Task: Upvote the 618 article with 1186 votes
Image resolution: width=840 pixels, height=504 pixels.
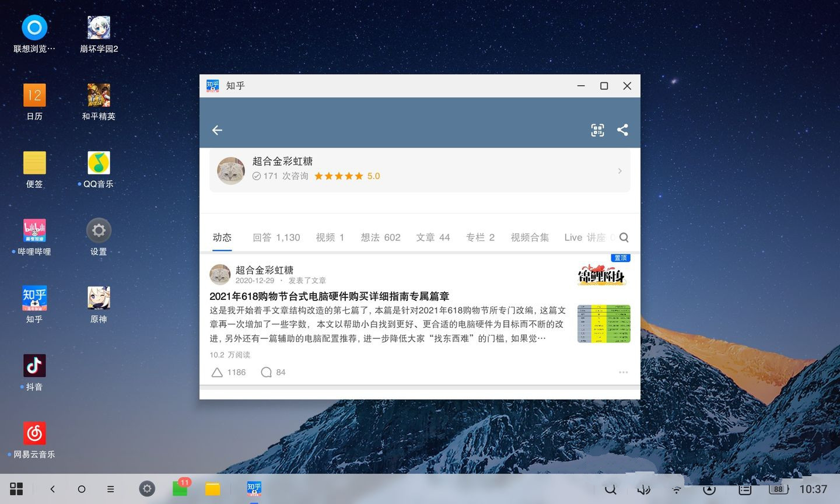Action: click(228, 372)
